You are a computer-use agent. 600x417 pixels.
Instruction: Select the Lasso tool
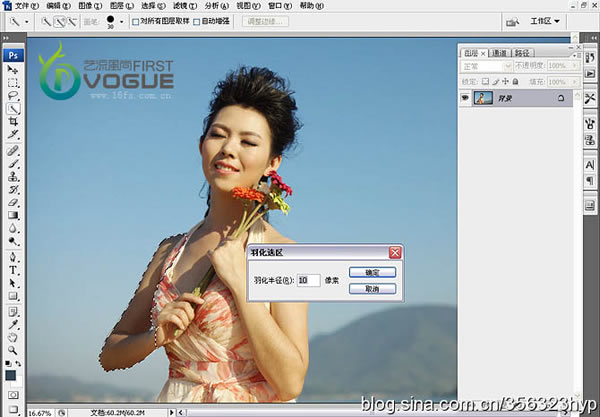(13, 96)
